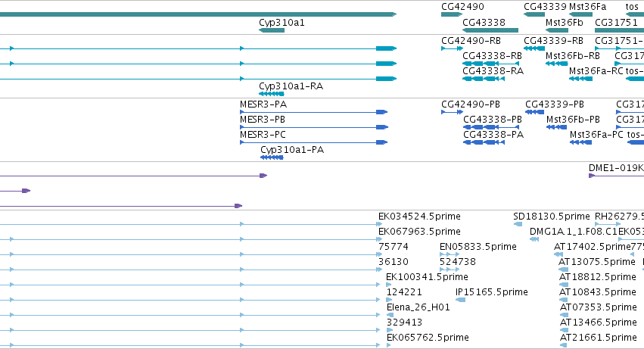Select EST EK067963.5prime

[x=419, y=232]
